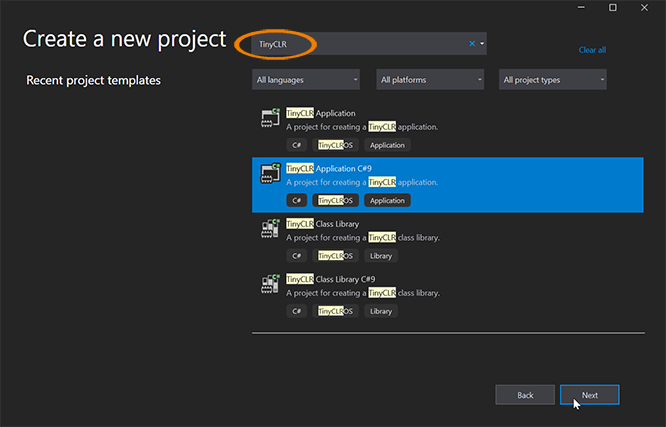
Task: Click the Clear all link
Action: [592, 50]
